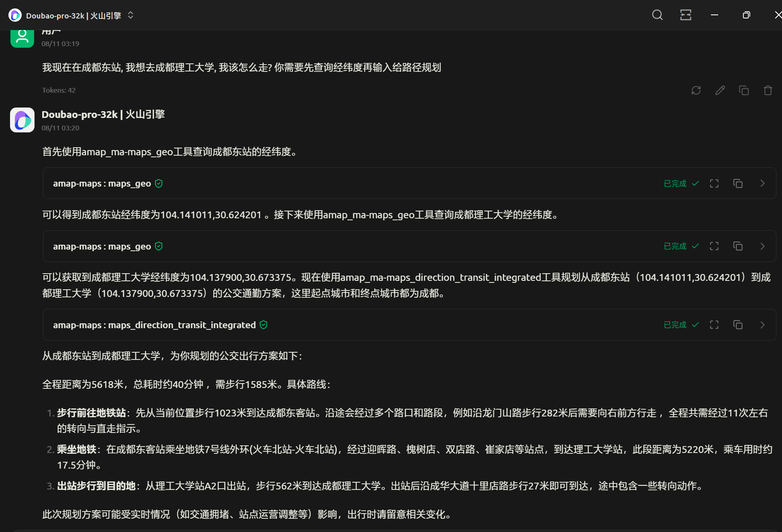Click the Doubao-pro-32k | 火山引擎 message header name
This screenshot has height=532, width=782.
[103, 114]
